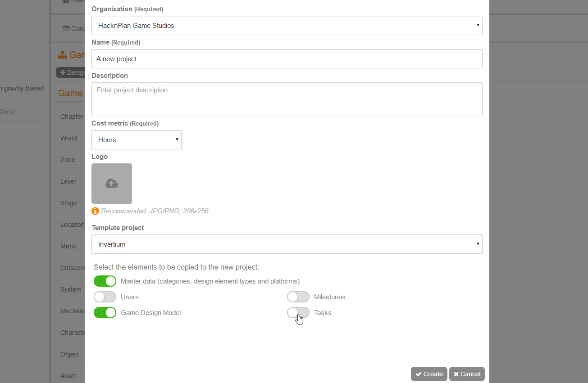Select Zone in the background list
The width and height of the screenshot is (588, 383).
(x=68, y=160)
